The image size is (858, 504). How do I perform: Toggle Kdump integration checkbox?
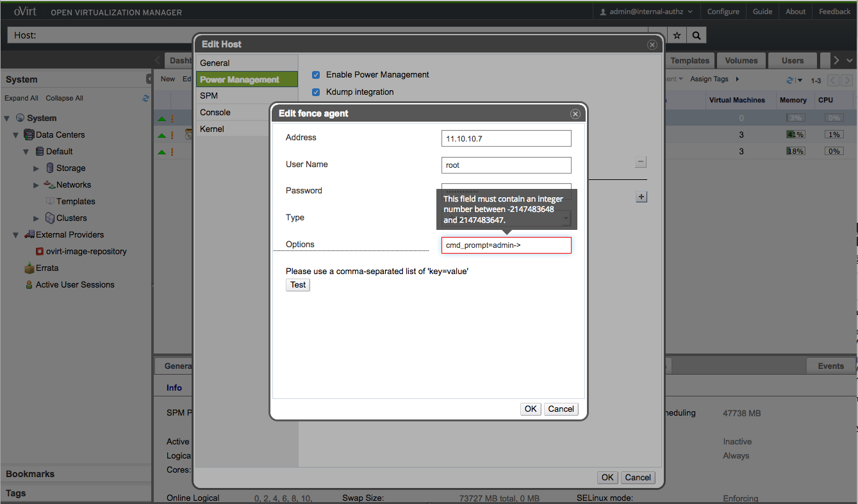point(316,92)
